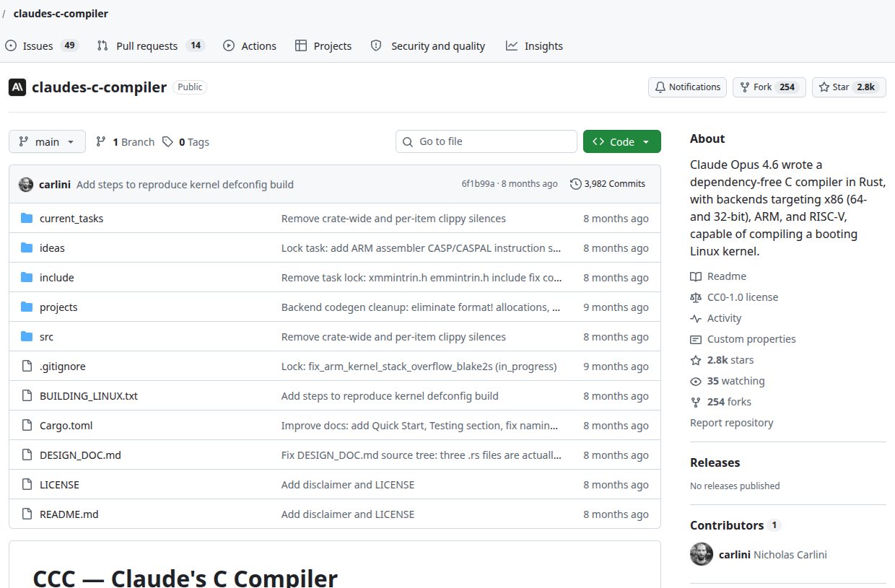The height and width of the screenshot is (588, 895).
Task: Open the green Code dropdown
Action: point(621,141)
